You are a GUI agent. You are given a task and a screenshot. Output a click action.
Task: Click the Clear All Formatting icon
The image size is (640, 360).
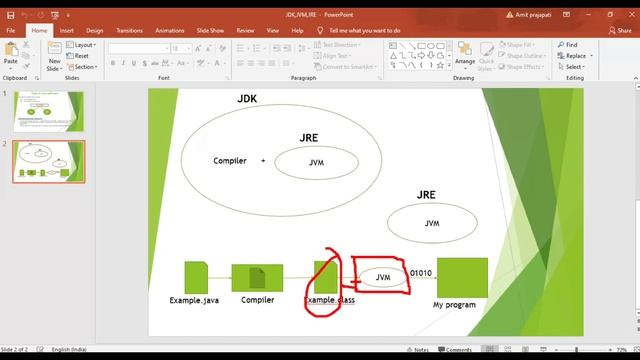222,49
